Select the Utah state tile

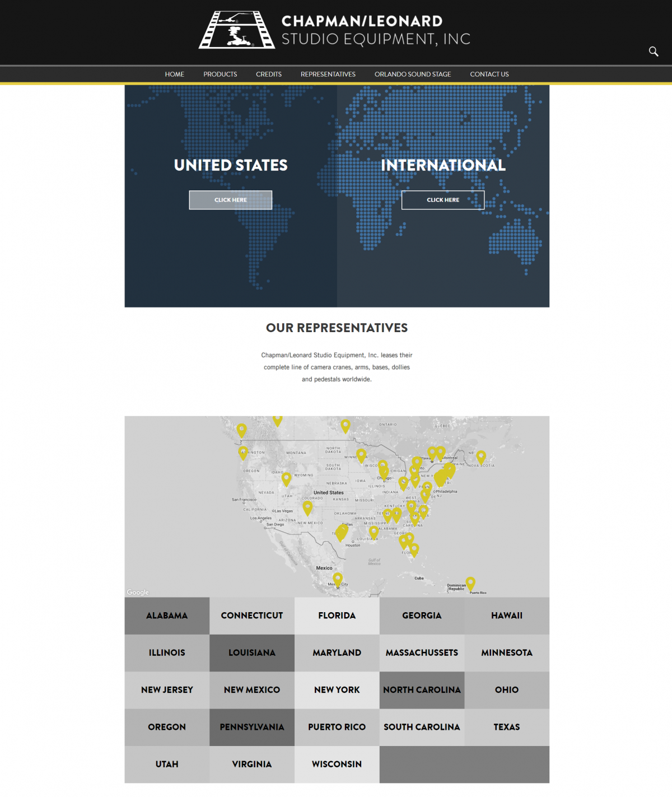pyautogui.click(x=167, y=765)
